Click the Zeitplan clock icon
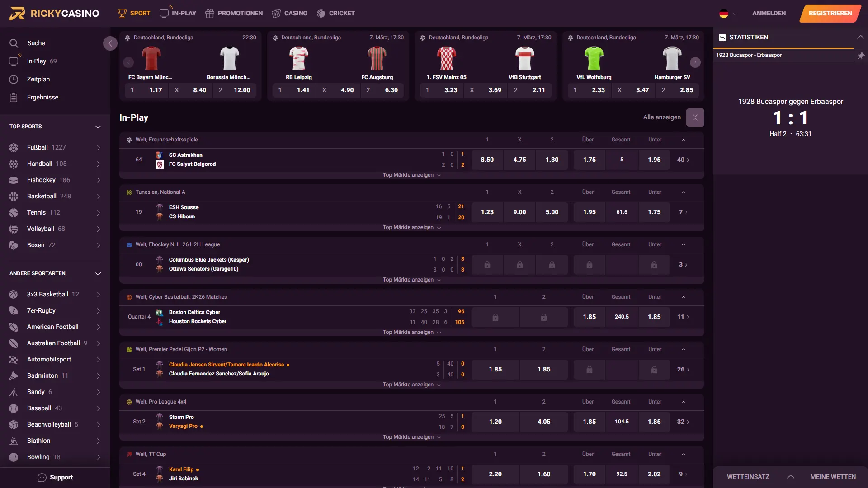Image resolution: width=868 pixels, height=488 pixels. tap(14, 79)
